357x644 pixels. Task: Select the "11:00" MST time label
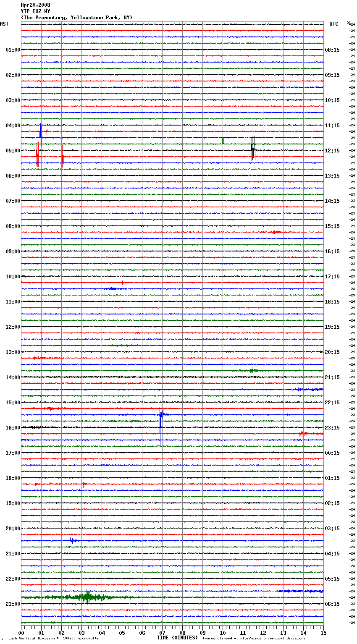click(x=13, y=302)
